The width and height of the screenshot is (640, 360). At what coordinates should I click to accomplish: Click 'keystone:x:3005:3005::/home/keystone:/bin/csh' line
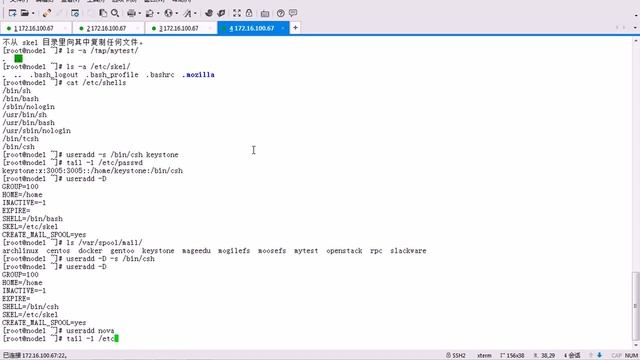pyautogui.click(x=92, y=171)
